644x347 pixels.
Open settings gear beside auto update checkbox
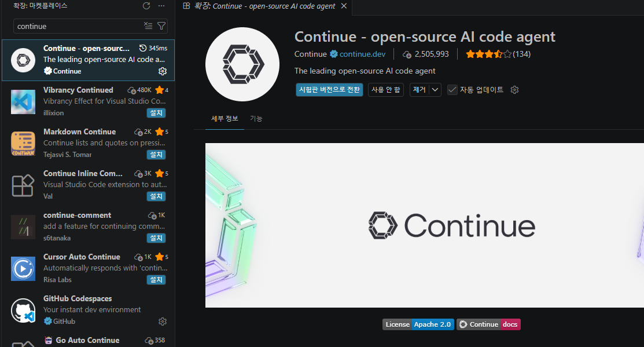coord(514,90)
